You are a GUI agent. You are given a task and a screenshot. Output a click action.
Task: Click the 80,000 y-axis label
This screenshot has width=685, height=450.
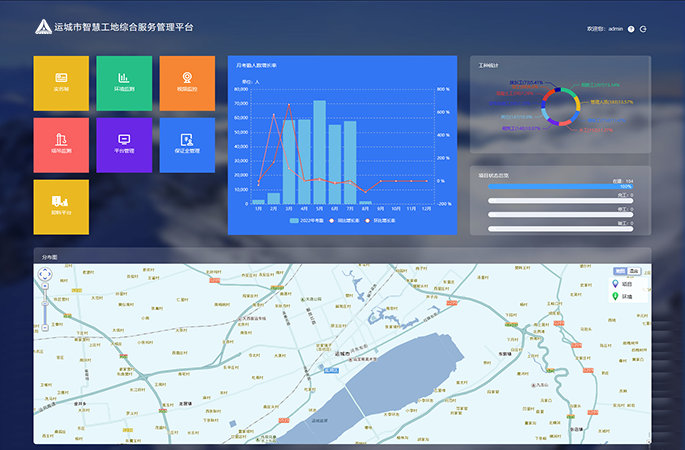pos(241,89)
